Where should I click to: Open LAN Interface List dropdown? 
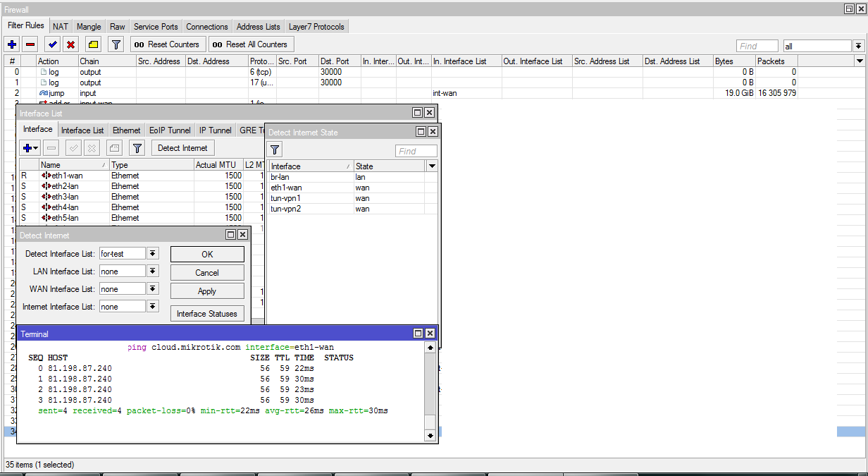click(153, 271)
